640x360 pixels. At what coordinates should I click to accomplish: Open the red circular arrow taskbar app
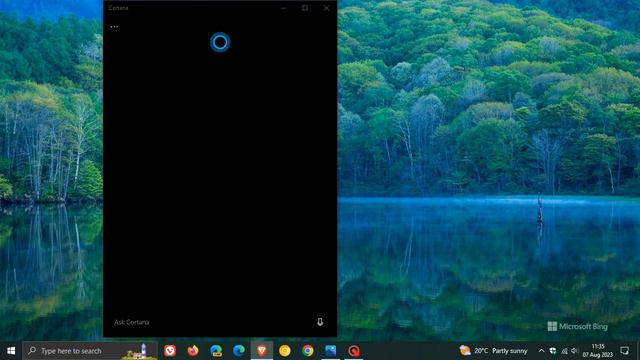tap(354, 351)
